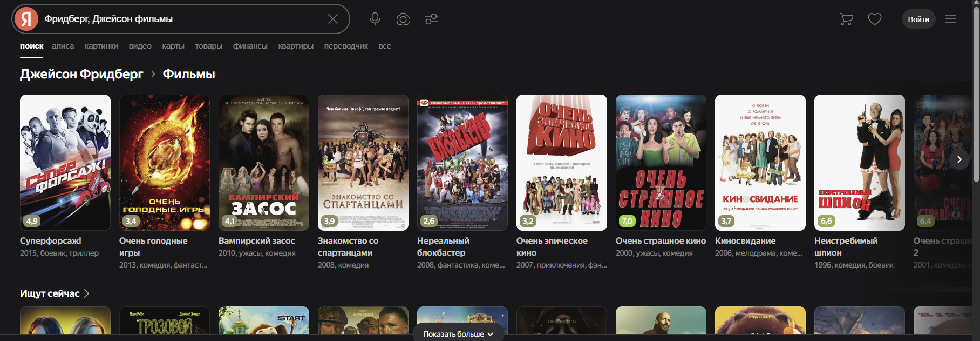Switch to the квартиры tab
This screenshot has height=341, width=980.
[x=296, y=46]
